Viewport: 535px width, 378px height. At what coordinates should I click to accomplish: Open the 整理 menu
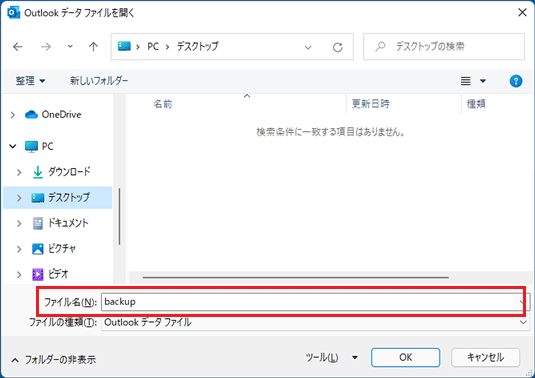point(30,81)
